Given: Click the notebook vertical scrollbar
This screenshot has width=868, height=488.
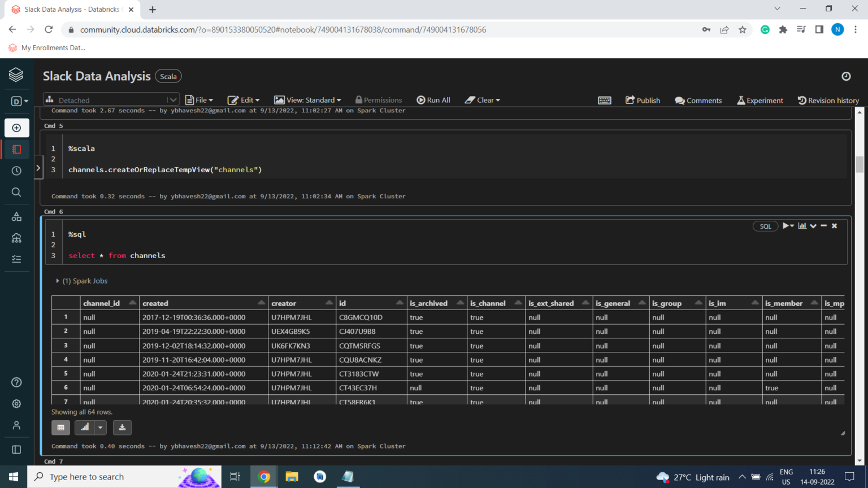Looking at the screenshot, I should (860, 164).
